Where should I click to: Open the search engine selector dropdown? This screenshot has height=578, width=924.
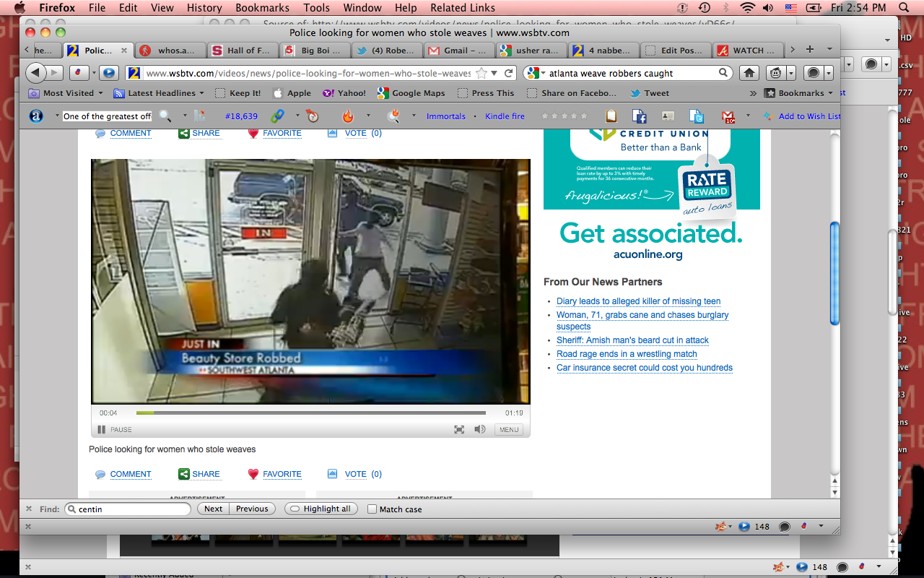(535, 73)
